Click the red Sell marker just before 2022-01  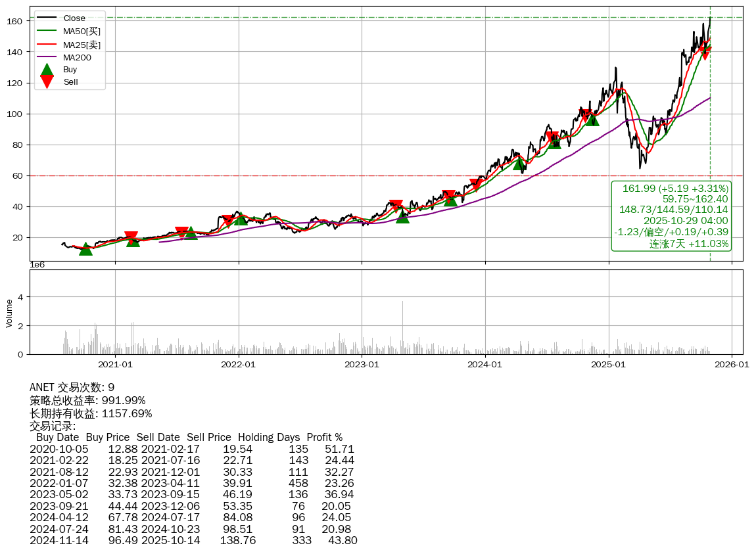pos(227,221)
